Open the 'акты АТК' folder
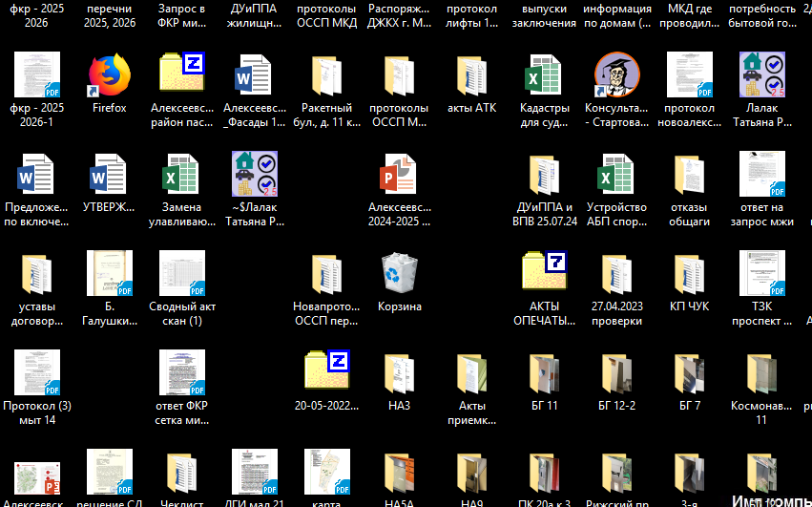Image resolution: width=812 pixels, height=507 pixels. coord(471,75)
